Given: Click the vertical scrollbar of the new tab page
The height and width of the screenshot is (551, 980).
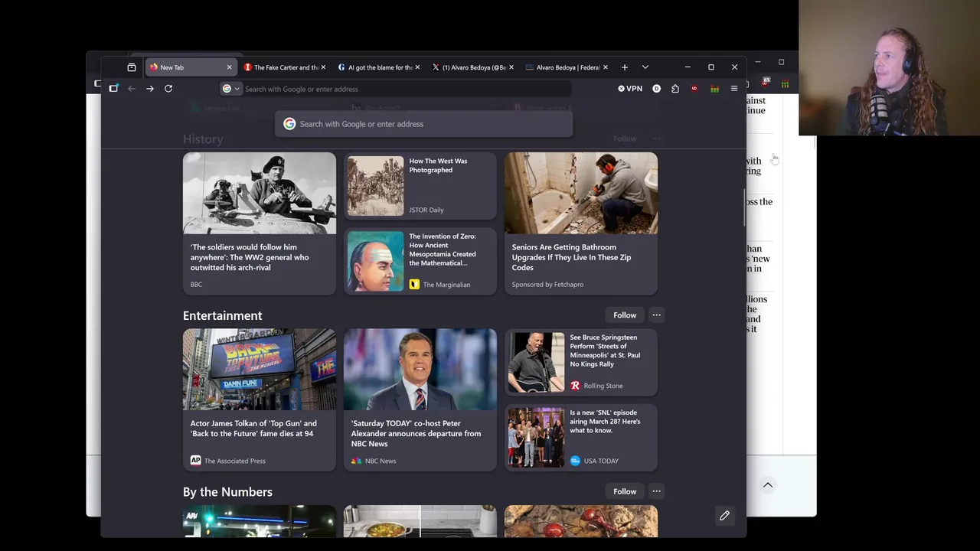Looking at the screenshot, I should (x=744, y=207).
